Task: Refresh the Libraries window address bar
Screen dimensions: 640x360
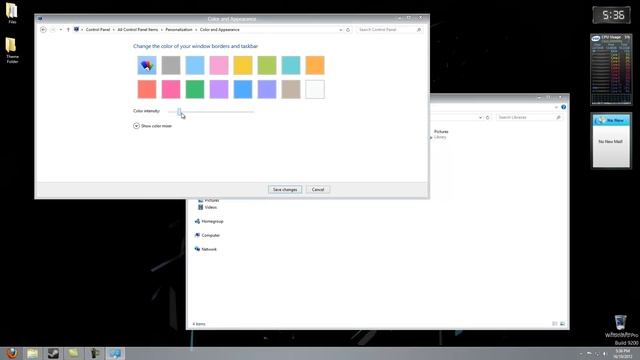Action: click(488, 118)
